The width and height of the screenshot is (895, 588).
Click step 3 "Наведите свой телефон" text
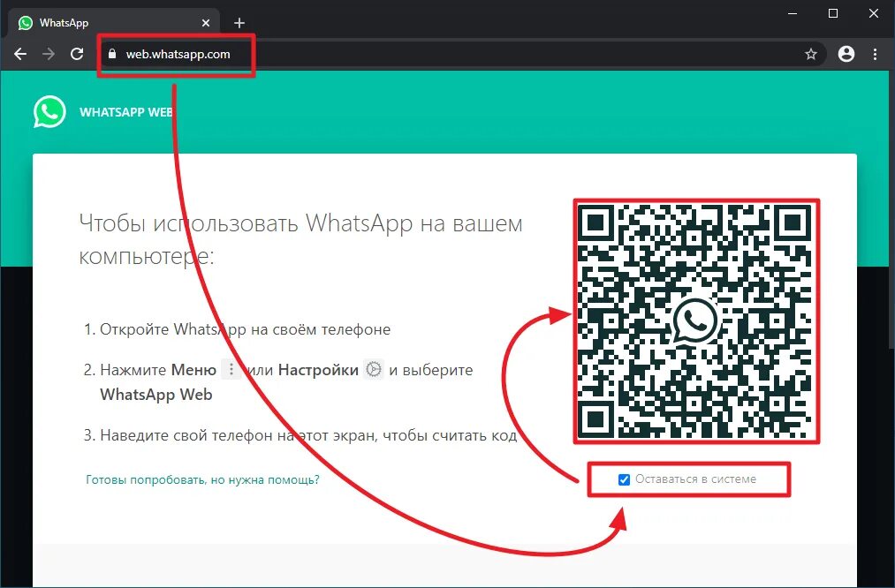click(x=308, y=436)
